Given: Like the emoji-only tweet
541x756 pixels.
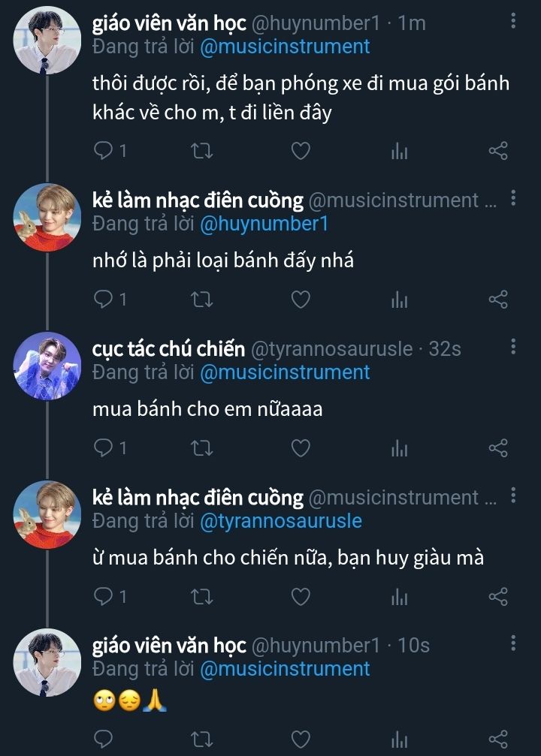Looking at the screenshot, I should pos(301,738).
